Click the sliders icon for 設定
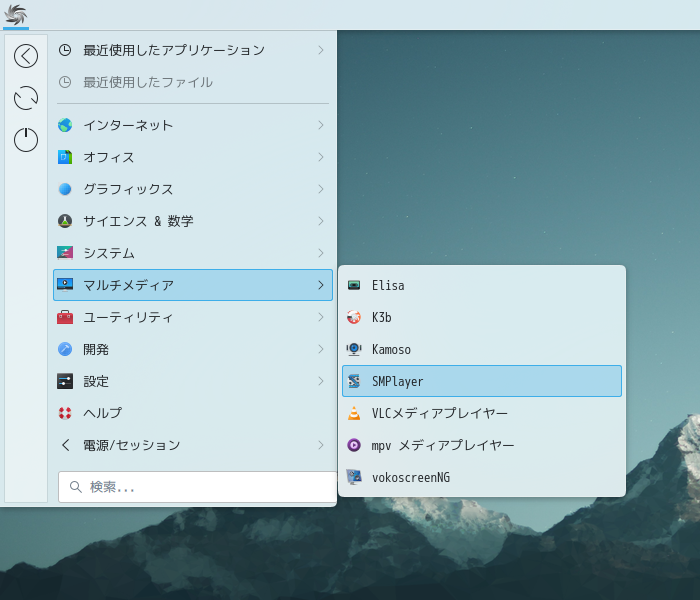This screenshot has height=600, width=700. [x=65, y=381]
